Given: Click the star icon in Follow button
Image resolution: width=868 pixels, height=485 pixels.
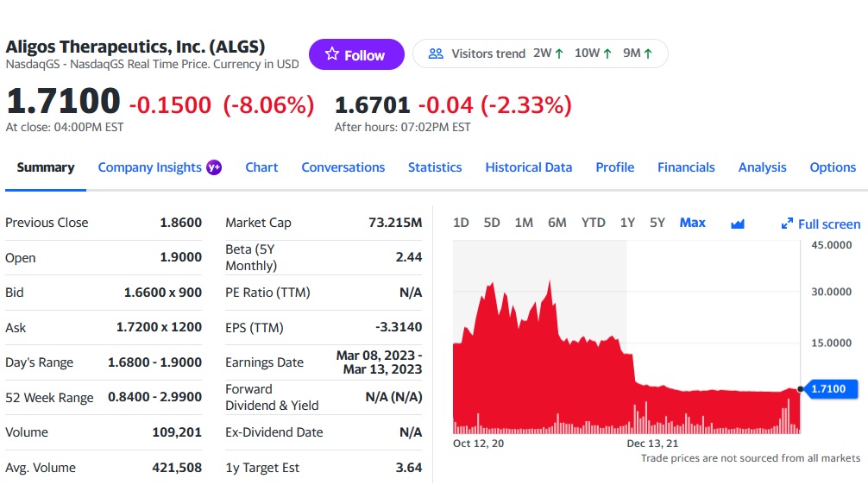Looking at the screenshot, I should pos(332,54).
